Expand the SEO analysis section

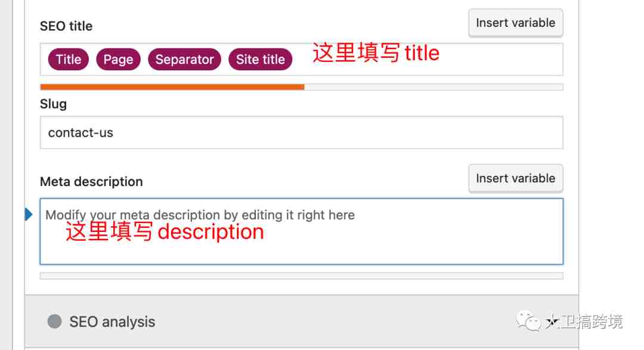(x=302, y=321)
